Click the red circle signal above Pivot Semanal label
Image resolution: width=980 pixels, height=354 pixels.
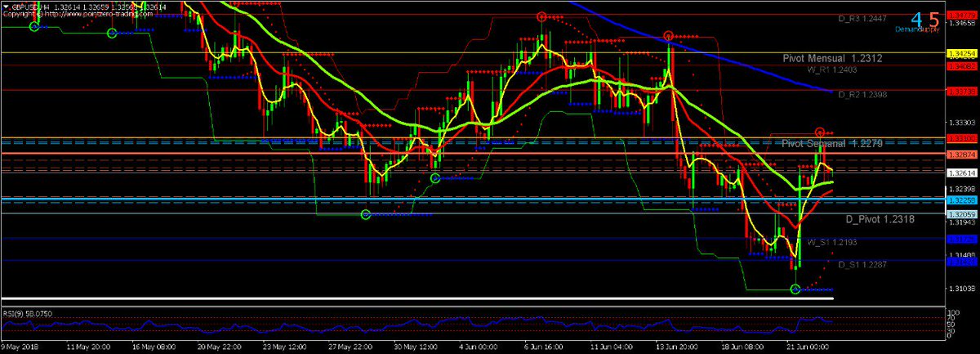[x=820, y=132]
